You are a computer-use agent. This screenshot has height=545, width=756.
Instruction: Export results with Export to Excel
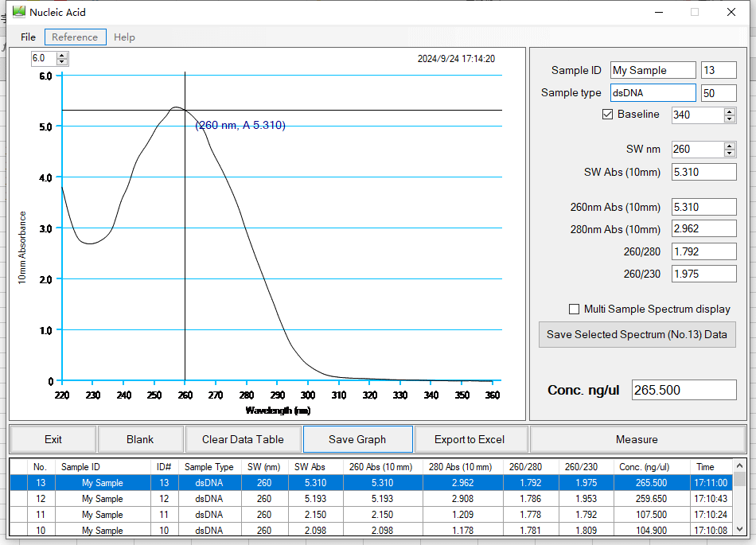coord(470,439)
